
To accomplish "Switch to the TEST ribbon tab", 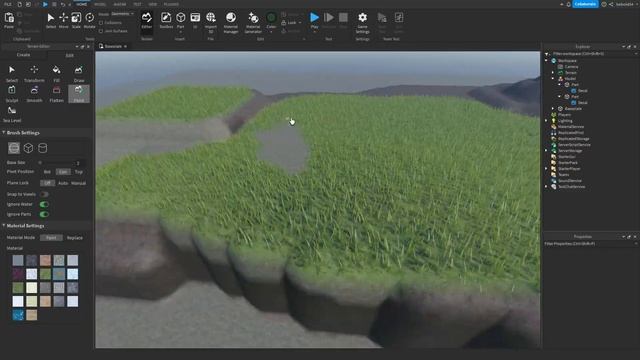I will [x=138, y=4].
